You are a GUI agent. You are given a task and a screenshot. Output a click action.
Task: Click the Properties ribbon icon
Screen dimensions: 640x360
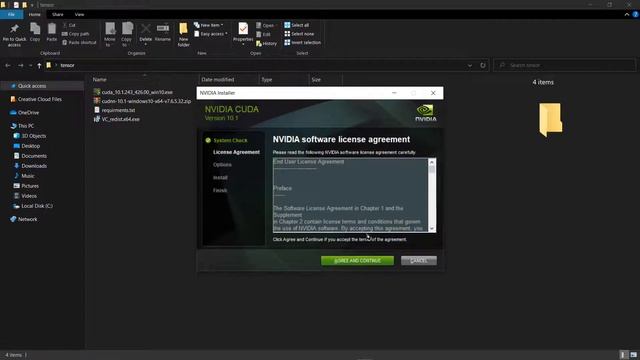243,33
